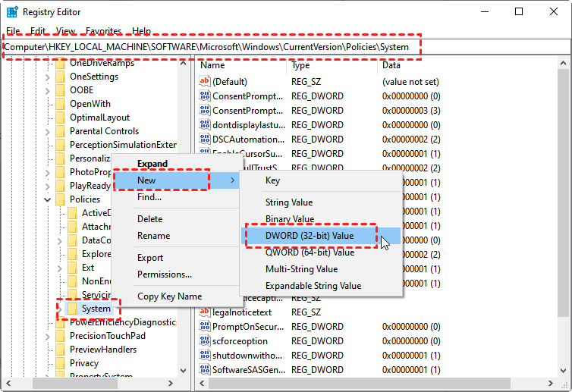Click the DWORD icon beside SoftwareSASGen...
Image resolution: width=572 pixels, height=392 pixels.
205,369
